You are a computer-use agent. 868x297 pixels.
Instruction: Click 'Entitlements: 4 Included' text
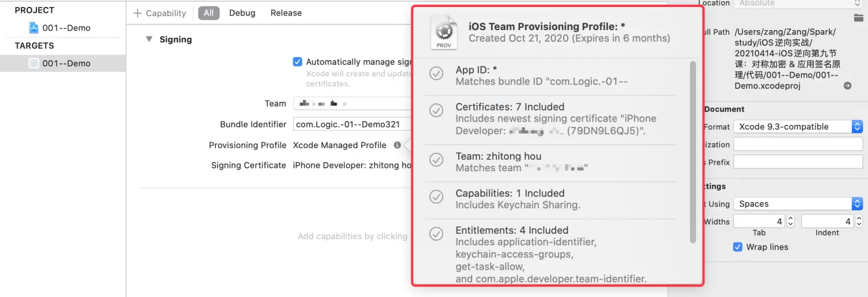pos(512,230)
